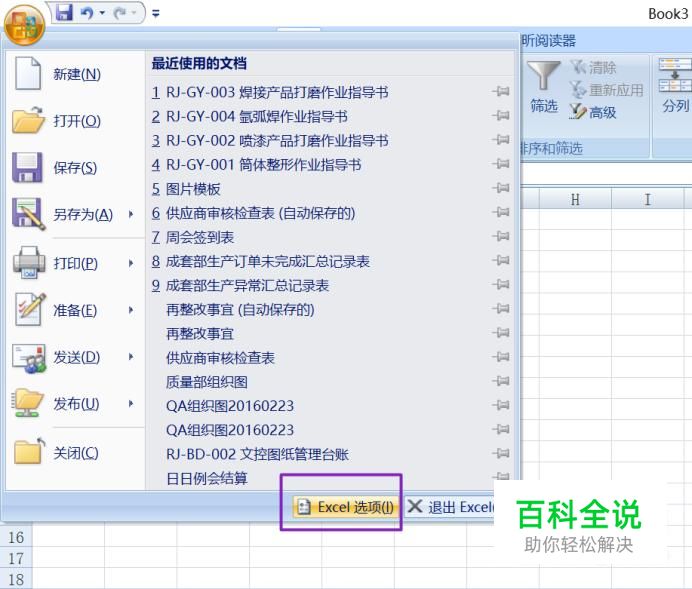Pin 图片模板 to the recent list
Image resolution: width=692 pixels, height=589 pixels.
click(x=501, y=188)
